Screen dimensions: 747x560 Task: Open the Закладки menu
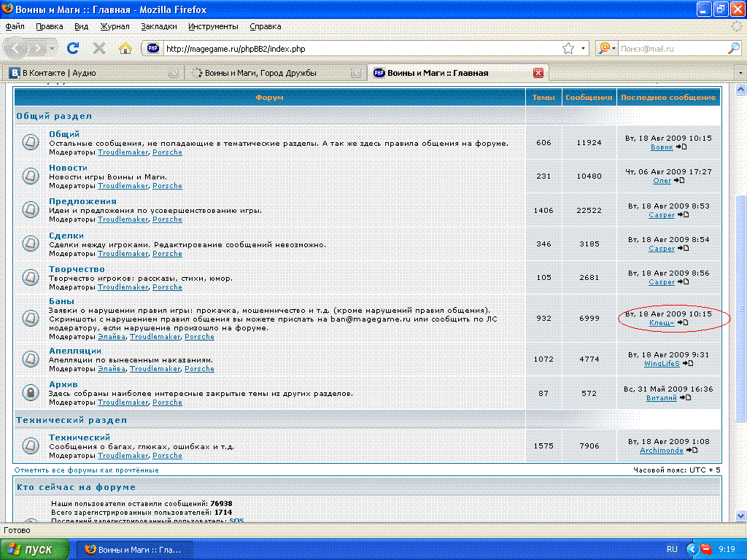coord(159,27)
